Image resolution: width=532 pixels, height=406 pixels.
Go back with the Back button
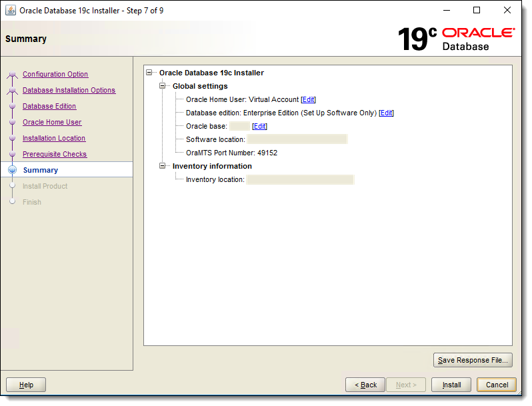365,385
